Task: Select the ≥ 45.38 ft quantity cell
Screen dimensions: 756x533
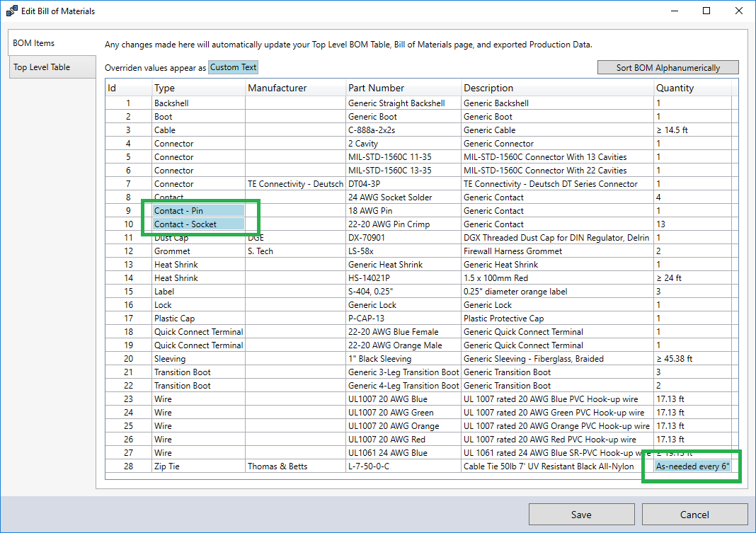Action: [x=692, y=359]
